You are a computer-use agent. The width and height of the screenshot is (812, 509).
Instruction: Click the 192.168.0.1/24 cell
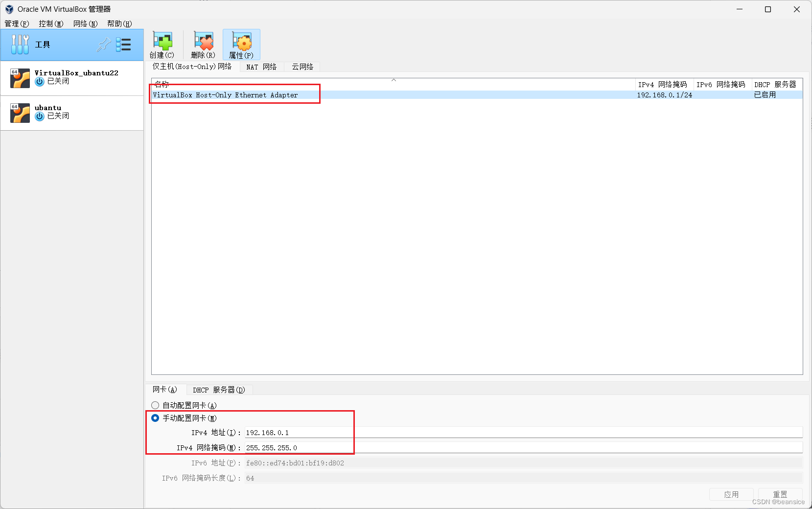[665, 95]
